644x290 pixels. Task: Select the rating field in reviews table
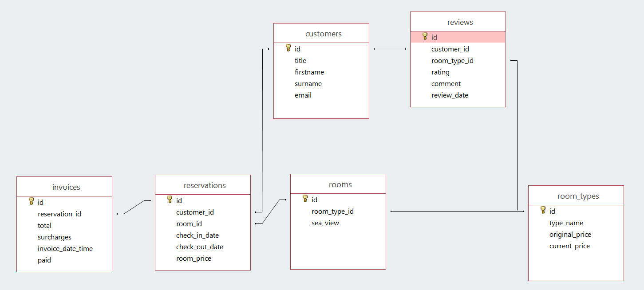(x=440, y=72)
